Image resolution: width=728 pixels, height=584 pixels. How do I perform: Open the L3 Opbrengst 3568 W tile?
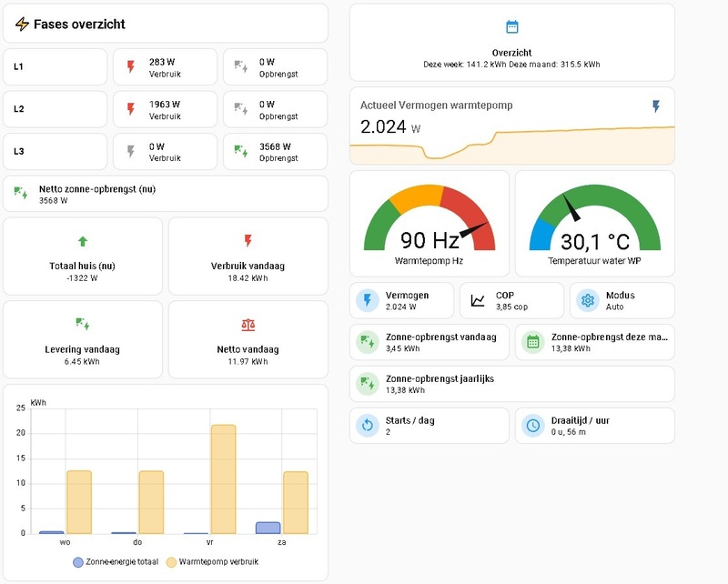(276, 151)
